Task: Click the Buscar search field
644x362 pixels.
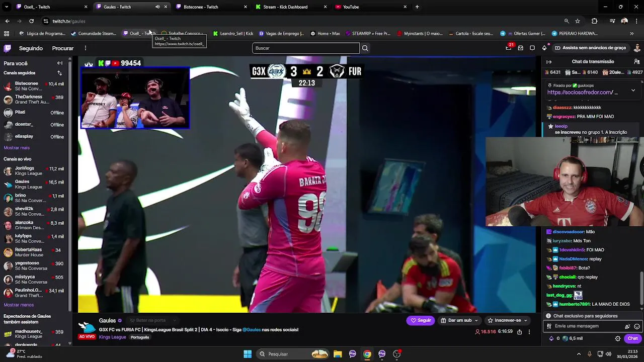Action: click(306, 48)
